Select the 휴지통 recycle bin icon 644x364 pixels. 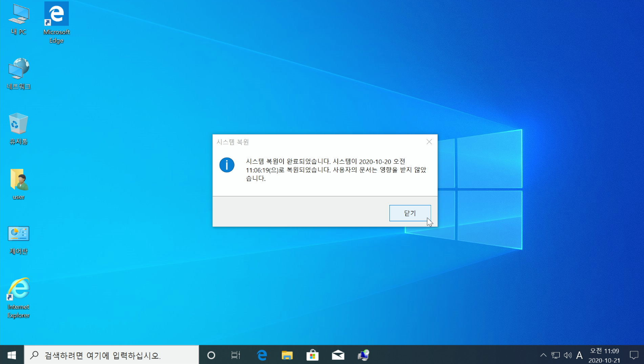[x=19, y=129]
